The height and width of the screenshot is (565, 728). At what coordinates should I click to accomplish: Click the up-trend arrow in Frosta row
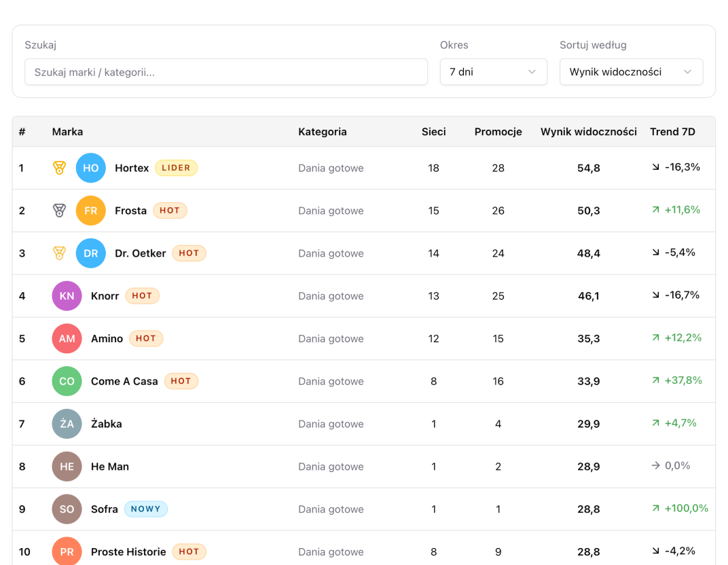point(655,210)
